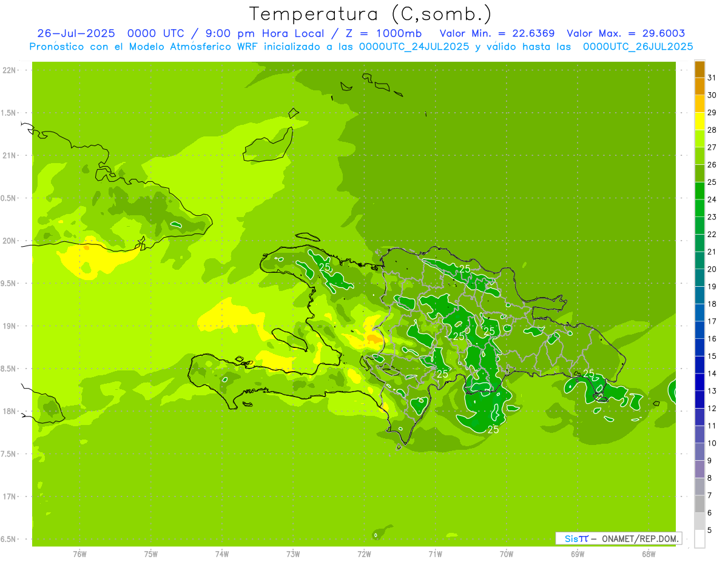Click the "20N" latitude axis label
This screenshot has height=562, width=728.
[x=9, y=241]
